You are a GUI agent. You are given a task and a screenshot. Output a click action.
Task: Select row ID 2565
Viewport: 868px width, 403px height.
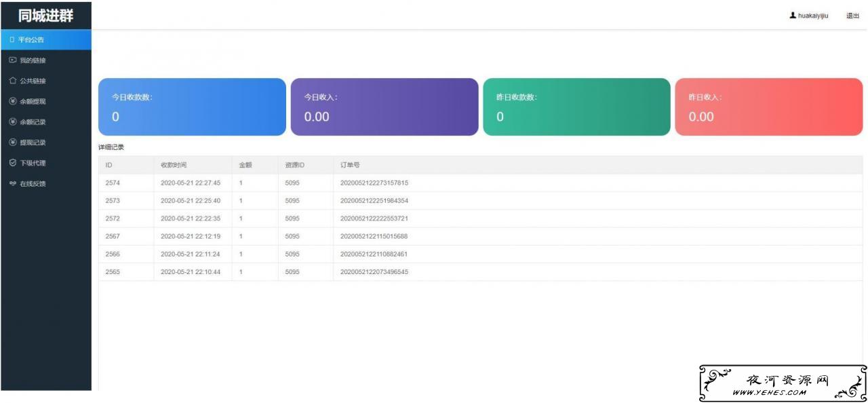coord(480,271)
